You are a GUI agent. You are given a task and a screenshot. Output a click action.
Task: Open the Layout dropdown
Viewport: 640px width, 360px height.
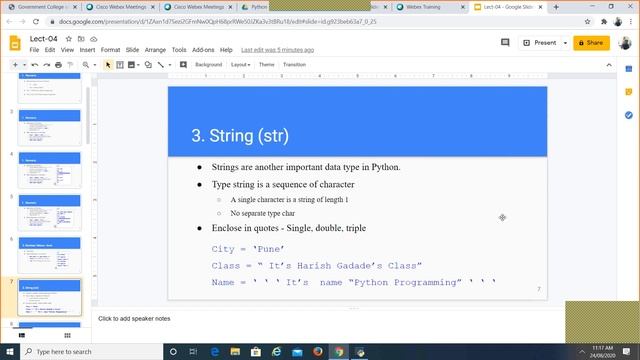[x=240, y=65]
